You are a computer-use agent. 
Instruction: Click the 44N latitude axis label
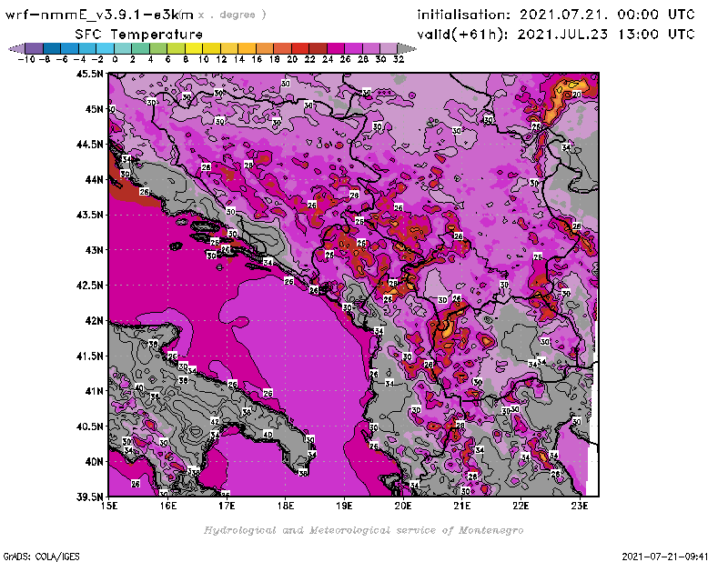(94, 179)
